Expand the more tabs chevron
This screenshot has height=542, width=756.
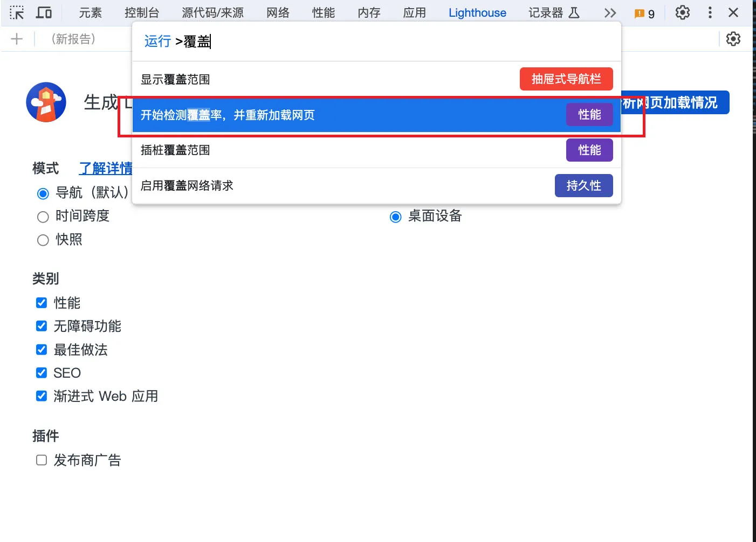(610, 13)
